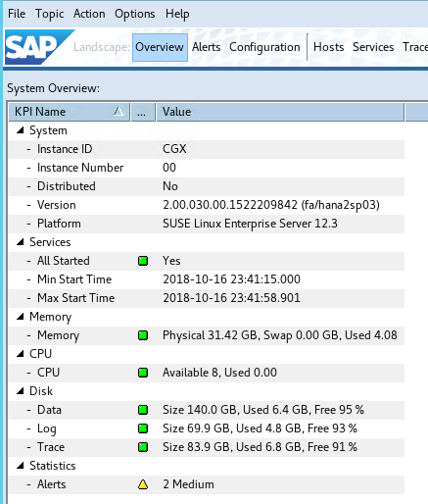Click green status icon for Data disk
The width and height of the screenshot is (428, 504).
tap(143, 410)
